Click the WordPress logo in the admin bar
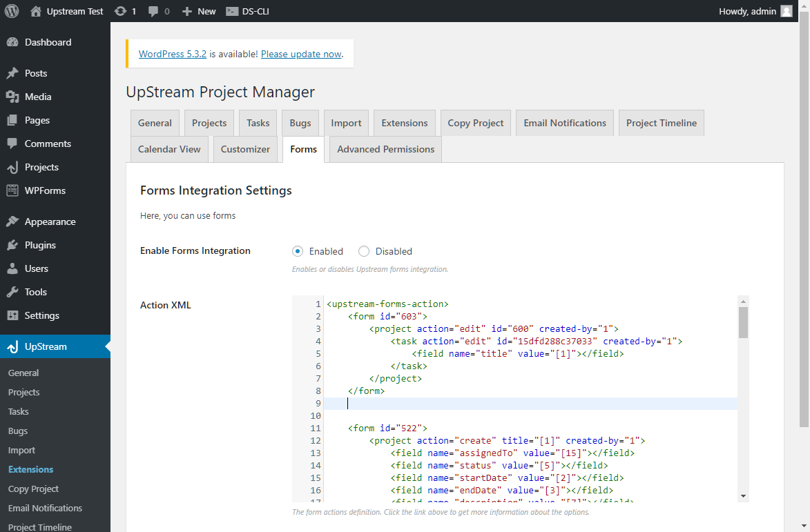Screen dimensions: 810x532 11,10
